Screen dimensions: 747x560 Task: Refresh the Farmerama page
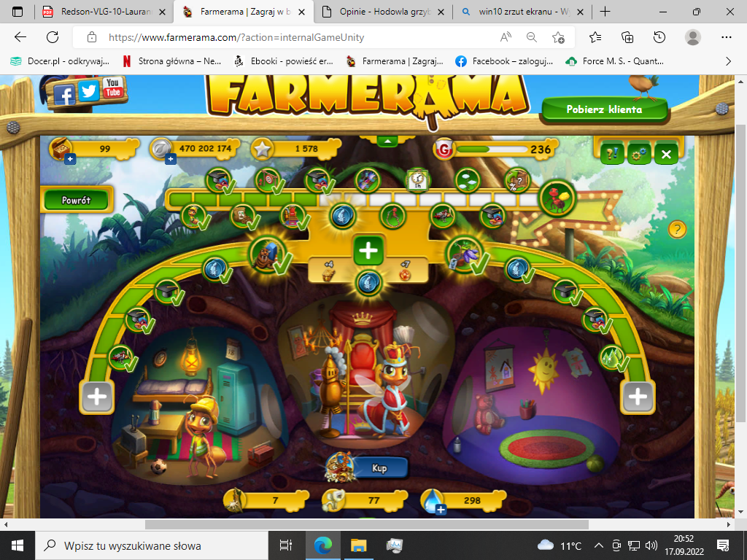[53, 37]
